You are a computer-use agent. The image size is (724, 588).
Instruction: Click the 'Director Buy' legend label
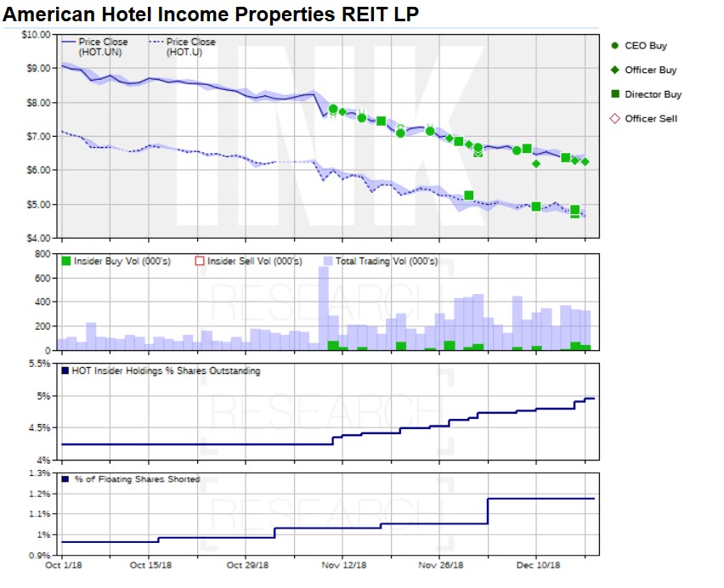[653, 94]
